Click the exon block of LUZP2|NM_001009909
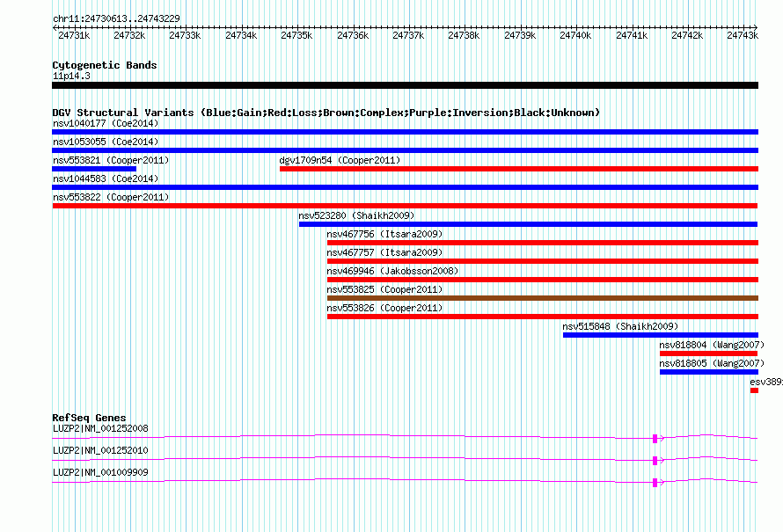 (655, 483)
